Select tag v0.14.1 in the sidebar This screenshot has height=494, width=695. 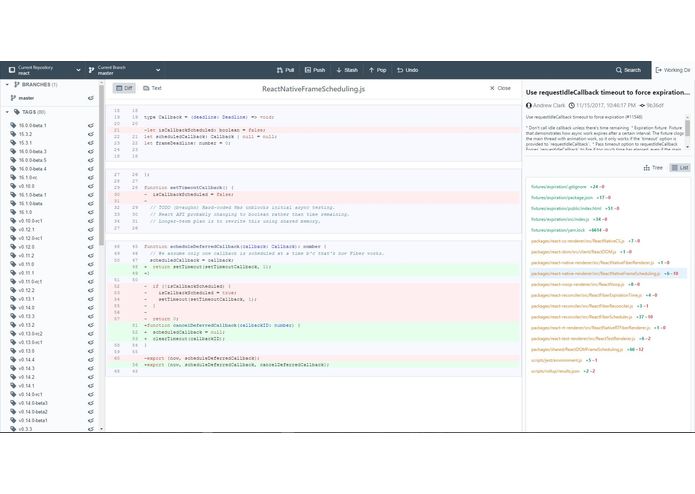[x=26, y=386]
